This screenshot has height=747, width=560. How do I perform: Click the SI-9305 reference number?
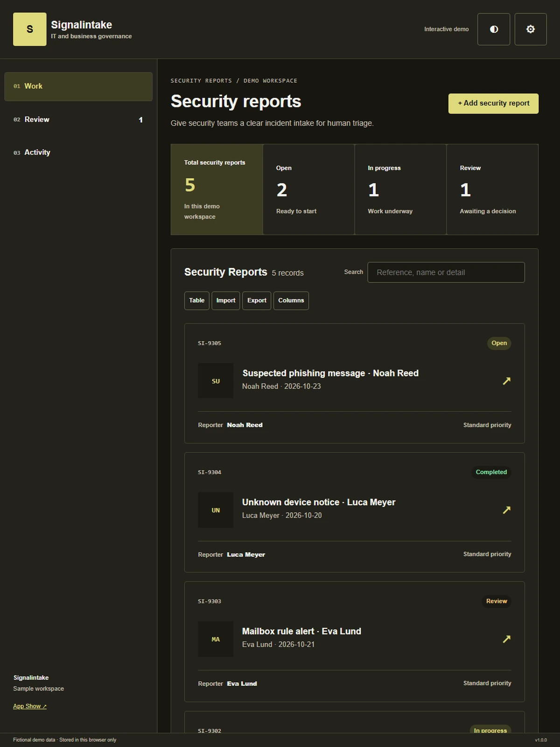click(x=210, y=343)
